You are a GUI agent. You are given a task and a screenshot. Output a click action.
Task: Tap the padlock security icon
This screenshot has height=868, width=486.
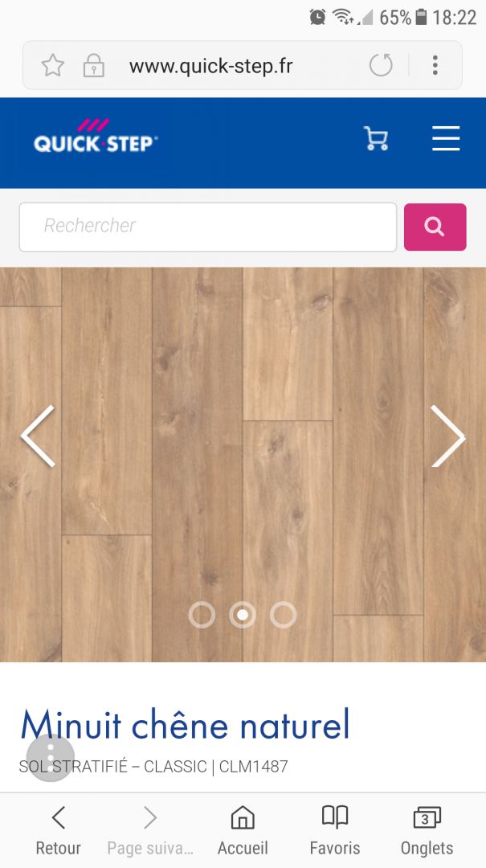[93, 65]
